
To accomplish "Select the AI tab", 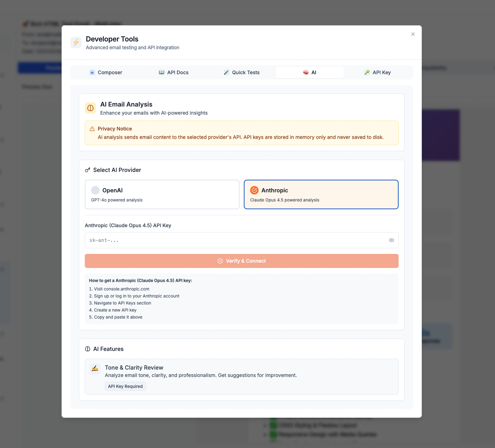I will point(310,72).
